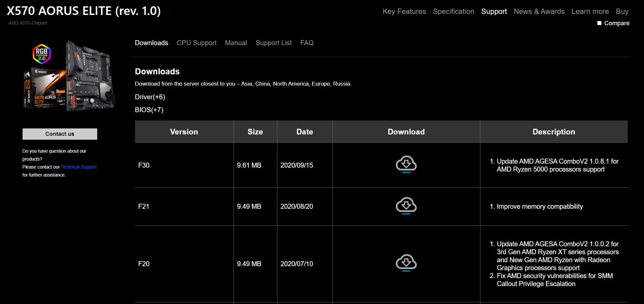Follow the Technical Support link

[x=79, y=167]
